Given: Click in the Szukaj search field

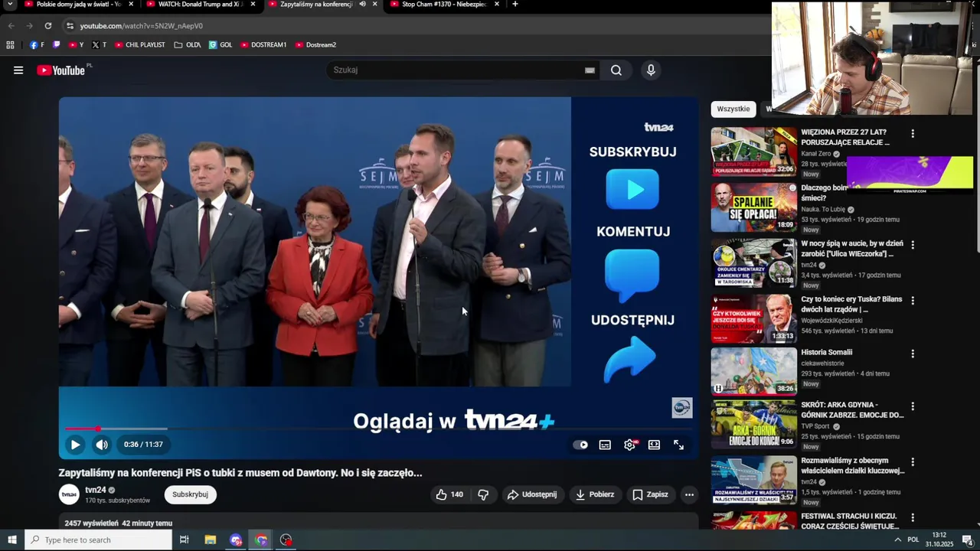Looking at the screenshot, I should click(x=456, y=70).
